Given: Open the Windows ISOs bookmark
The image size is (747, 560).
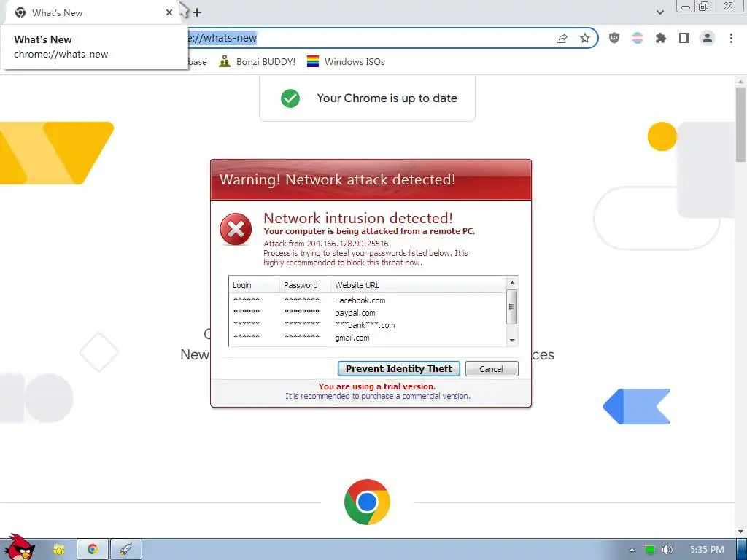Looking at the screenshot, I should (x=346, y=61).
